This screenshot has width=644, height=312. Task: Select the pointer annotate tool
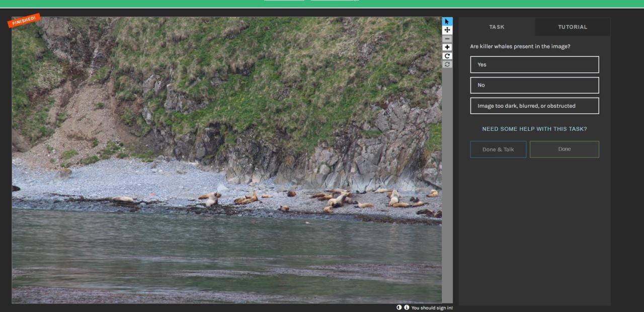[447, 22]
